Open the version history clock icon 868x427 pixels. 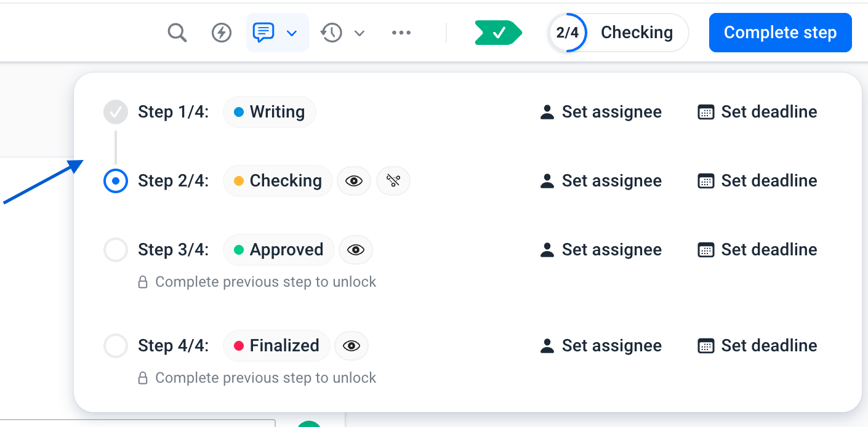[331, 33]
